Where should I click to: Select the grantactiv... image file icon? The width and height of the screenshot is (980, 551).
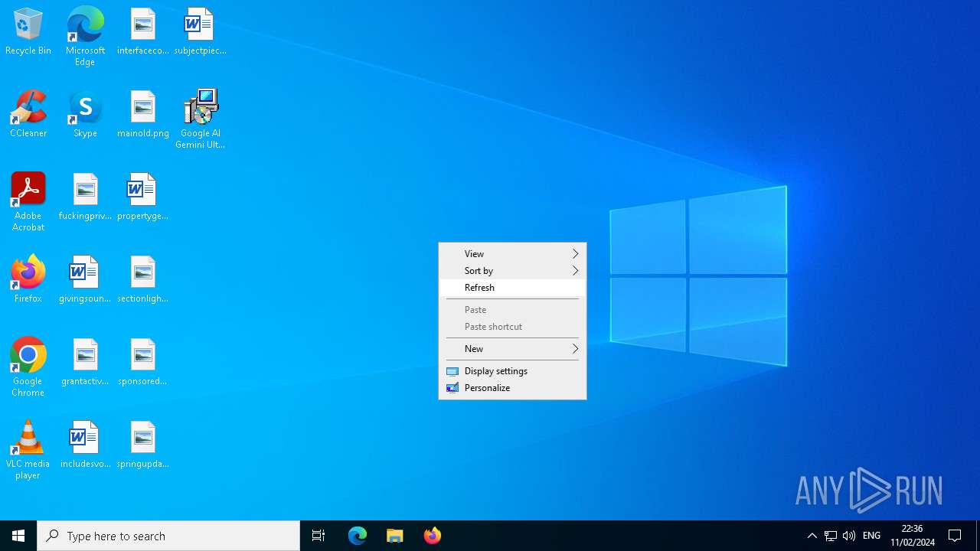pyautogui.click(x=85, y=363)
